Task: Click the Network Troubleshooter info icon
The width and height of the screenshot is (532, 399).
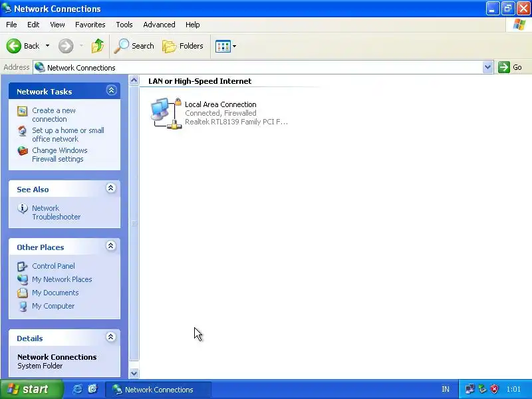Action: pos(23,208)
